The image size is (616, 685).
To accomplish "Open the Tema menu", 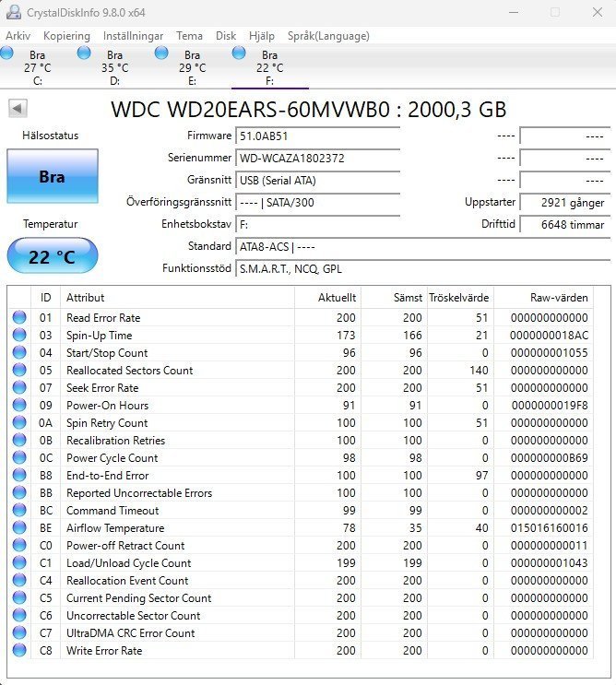I will pyautogui.click(x=189, y=36).
